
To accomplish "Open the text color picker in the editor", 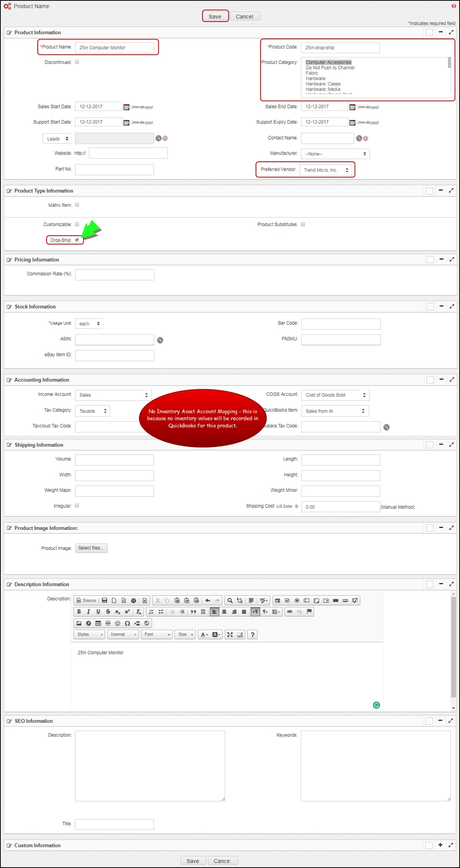I will coord(204,635).
